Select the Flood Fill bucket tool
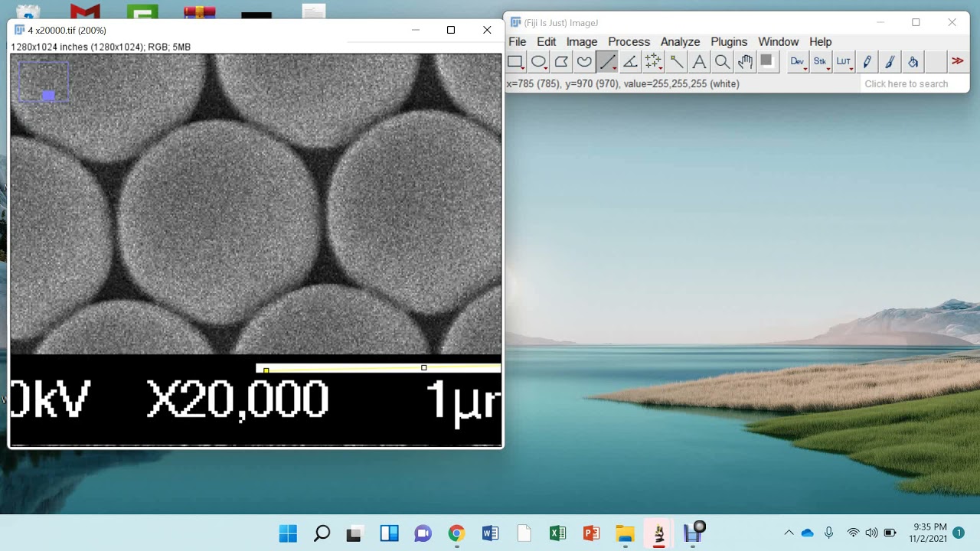 (x=913, y=62)
